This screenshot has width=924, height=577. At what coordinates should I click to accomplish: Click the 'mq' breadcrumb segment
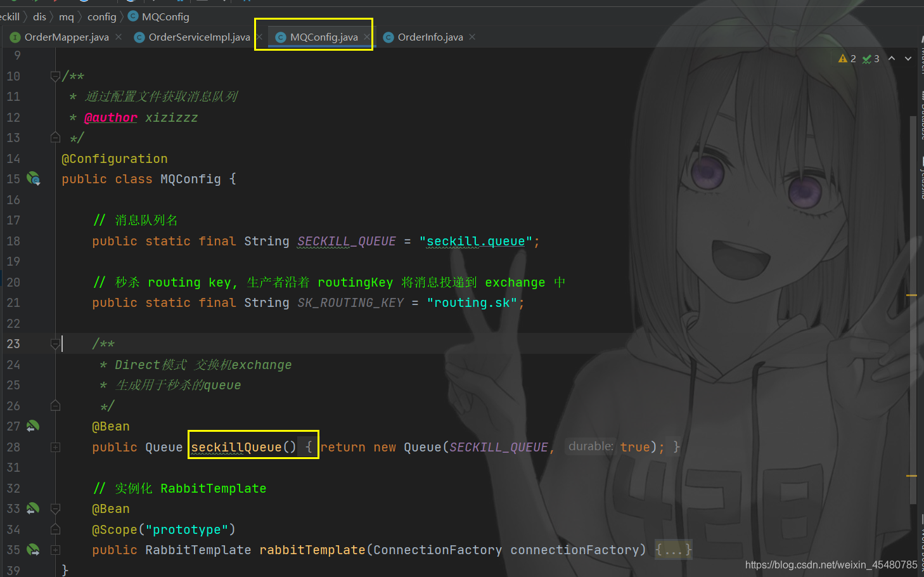pos(67,16)
